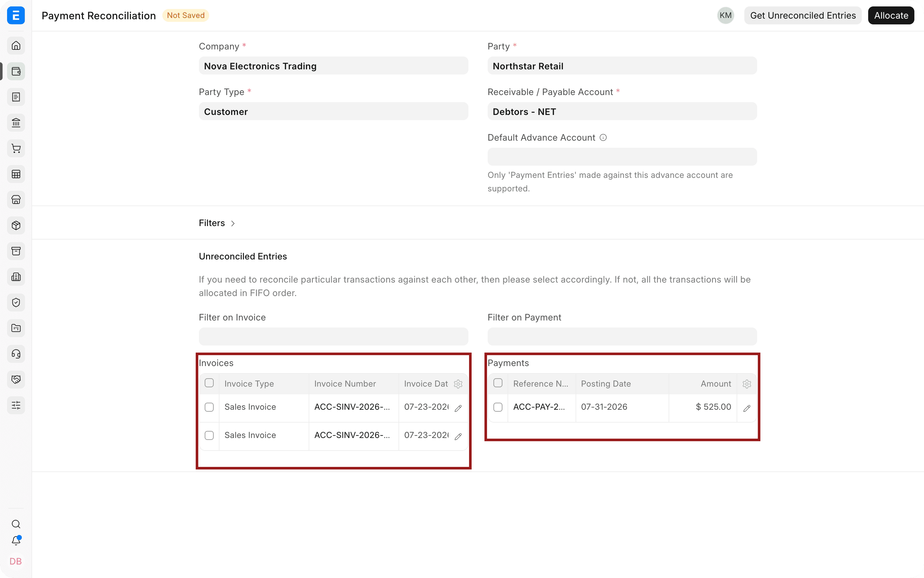The width and height of the screenshot is (924, 578).
Task: Expand the Filters section
Action: click(217, 223)
